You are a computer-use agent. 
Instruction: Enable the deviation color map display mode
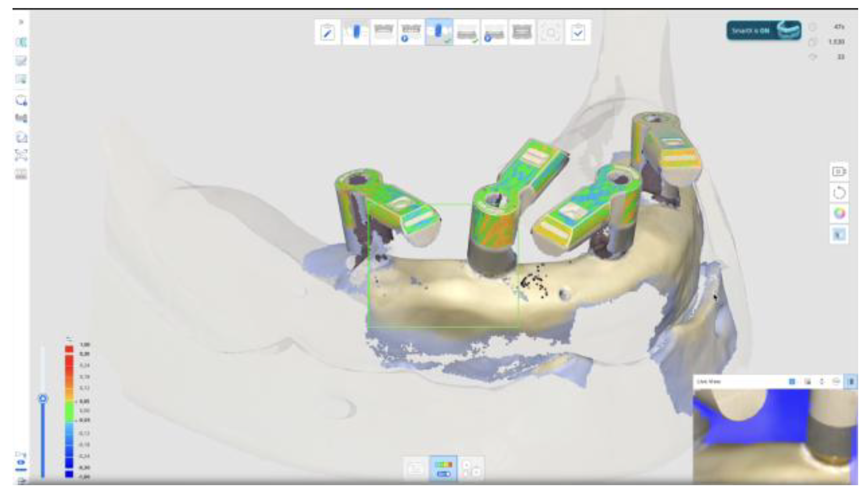pos(443,469)
